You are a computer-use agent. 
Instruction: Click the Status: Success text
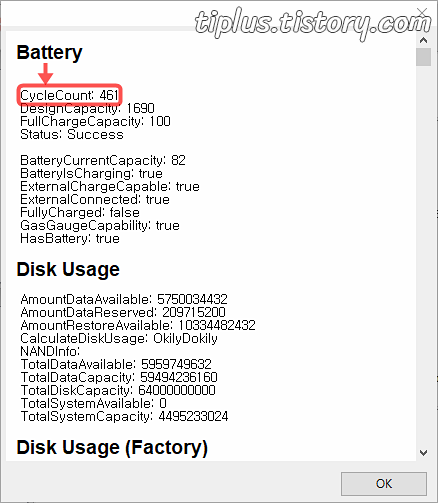pyautogui.click(x=72, y=134)
